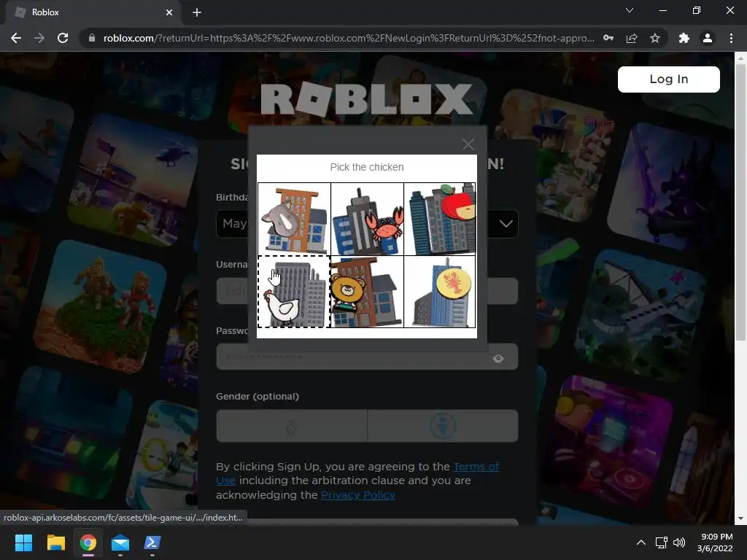Open Chrome from the taskbar
747x560 pixels.
[x=88, y=542]
